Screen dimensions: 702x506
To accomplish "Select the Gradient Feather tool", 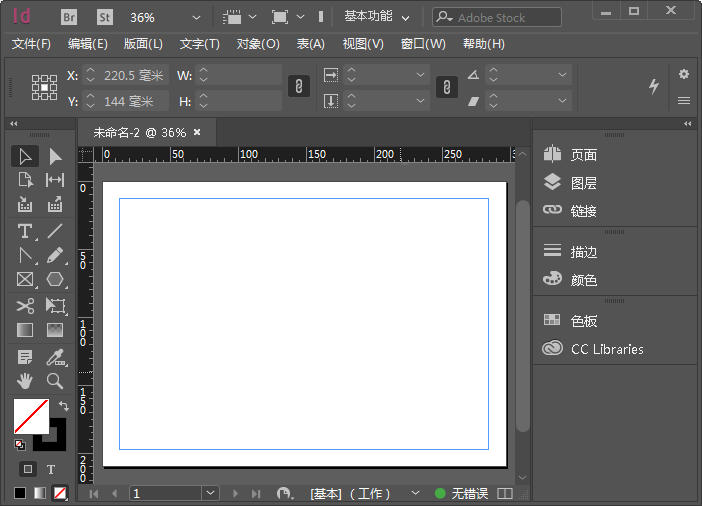I will [x=55, y=330].
